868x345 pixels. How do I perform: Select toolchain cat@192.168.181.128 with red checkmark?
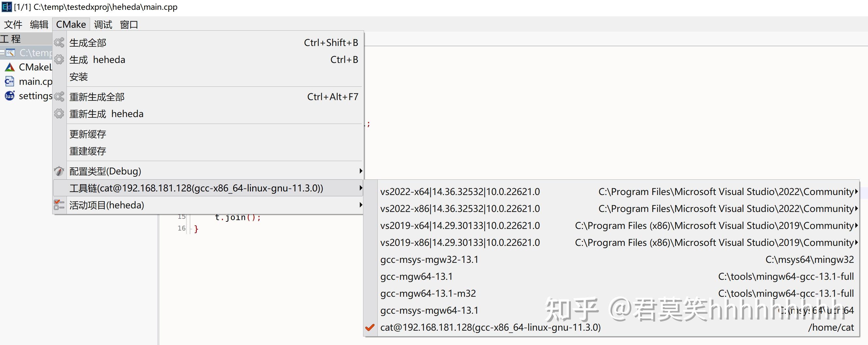coord(489,327)
